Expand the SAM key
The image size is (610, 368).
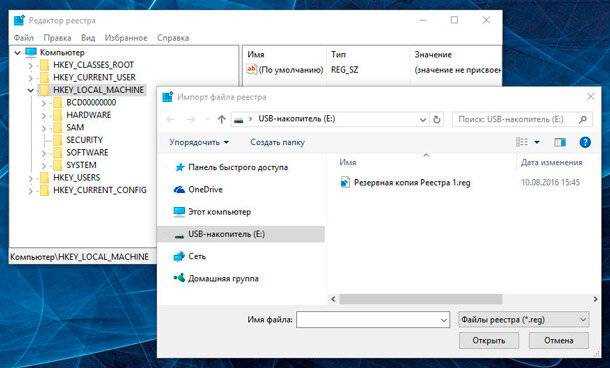tap(44, 128)
